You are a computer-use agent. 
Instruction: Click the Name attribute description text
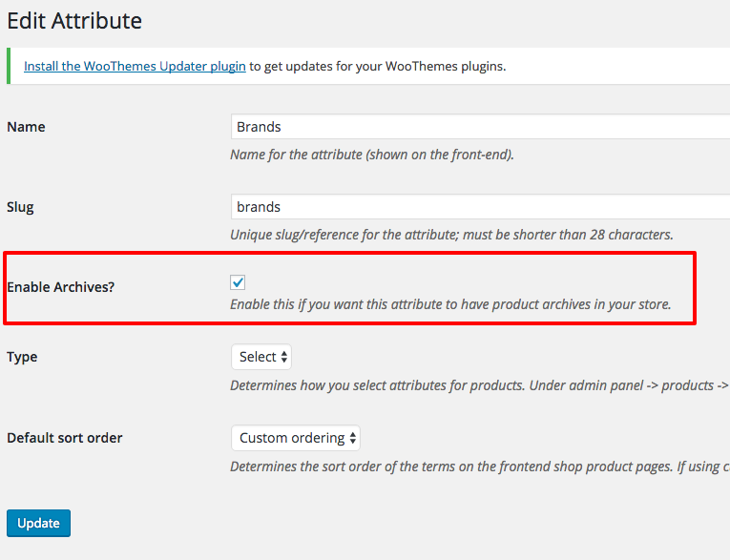372,155
